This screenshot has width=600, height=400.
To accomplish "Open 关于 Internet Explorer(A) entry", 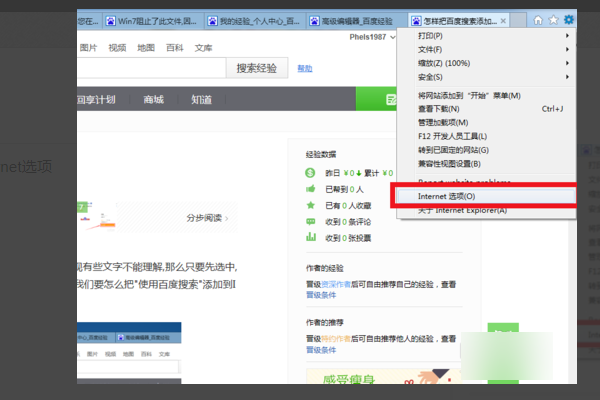I will point(486,211).
